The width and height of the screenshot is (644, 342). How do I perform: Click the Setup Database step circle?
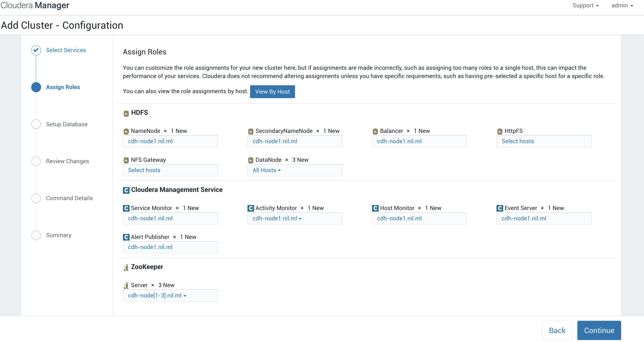pos(36,124)
